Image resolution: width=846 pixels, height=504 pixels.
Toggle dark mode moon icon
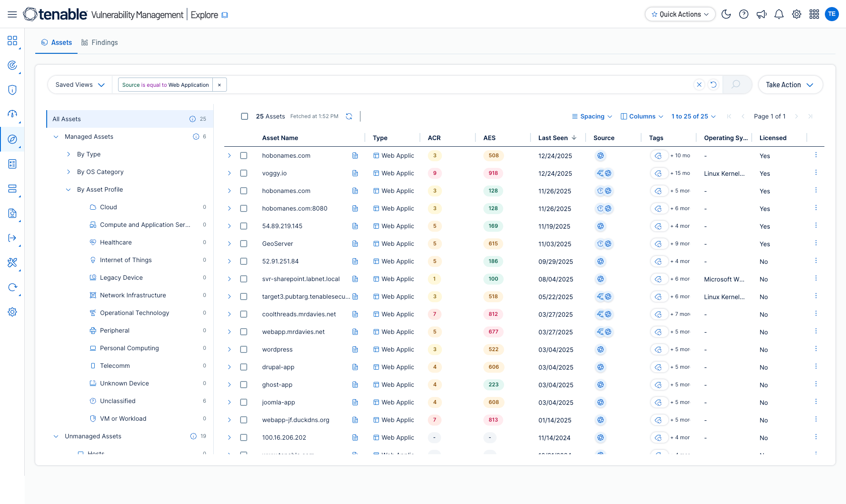click(x=726, y=14)
